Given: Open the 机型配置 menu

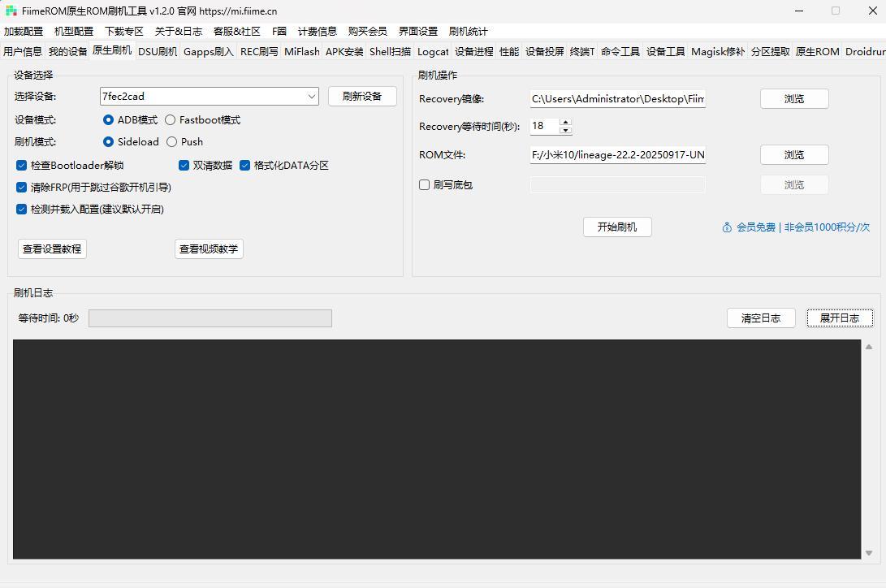Looking at the screenshot, I should coord(73,31).
